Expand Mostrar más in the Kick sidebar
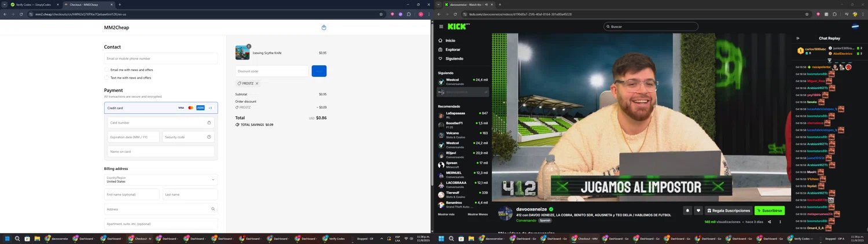868x244 pixels. (x=446, y=215)
